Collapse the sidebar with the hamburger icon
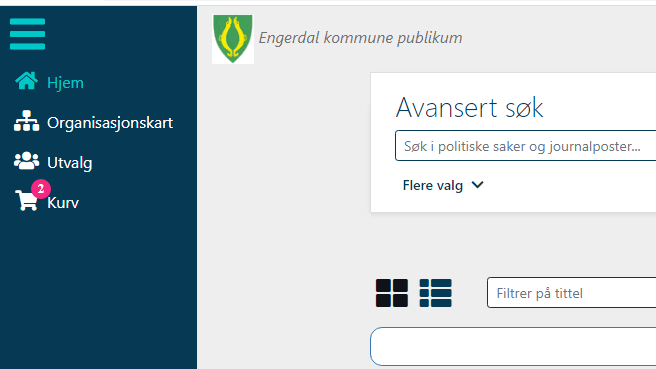The width and height of the screenshot is (656, 369). coord(27,34)
